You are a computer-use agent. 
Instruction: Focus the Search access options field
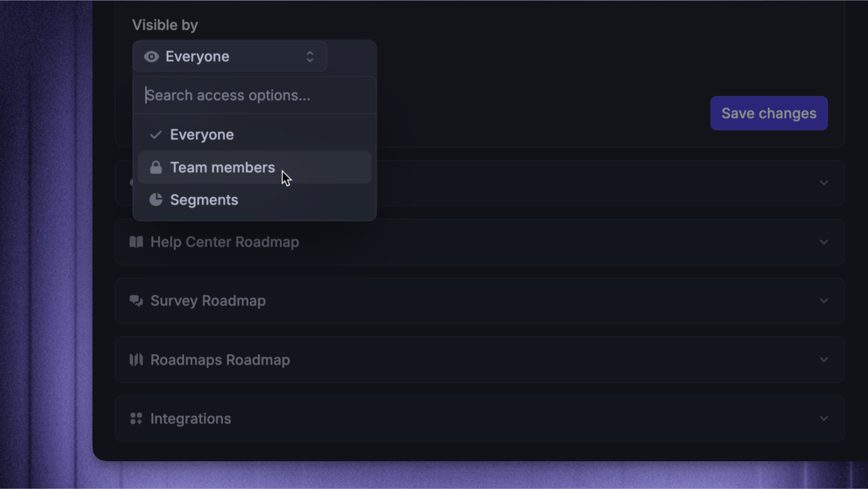(254, 95)
